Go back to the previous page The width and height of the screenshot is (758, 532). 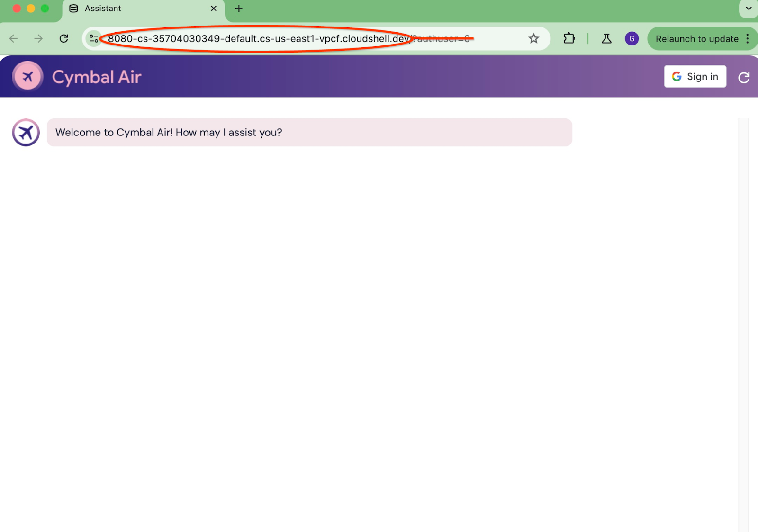(x=14, y=39)
